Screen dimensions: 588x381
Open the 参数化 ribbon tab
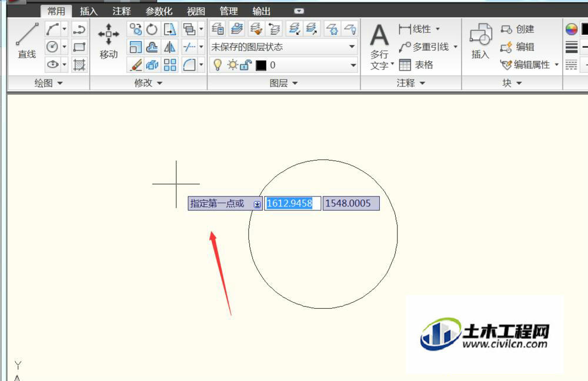pos(159,11)
